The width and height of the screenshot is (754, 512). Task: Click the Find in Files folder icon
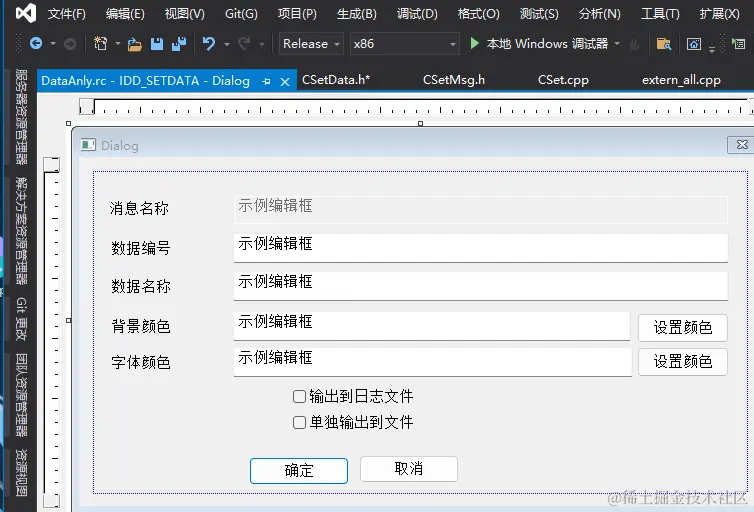pyautogui.click(x=664, y=44)
